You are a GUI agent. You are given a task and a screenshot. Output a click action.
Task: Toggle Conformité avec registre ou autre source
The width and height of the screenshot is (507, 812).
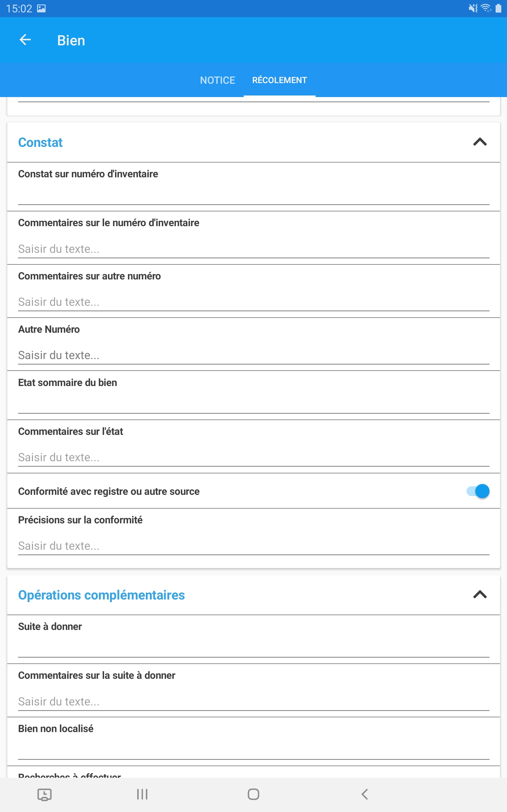(478, 491)
